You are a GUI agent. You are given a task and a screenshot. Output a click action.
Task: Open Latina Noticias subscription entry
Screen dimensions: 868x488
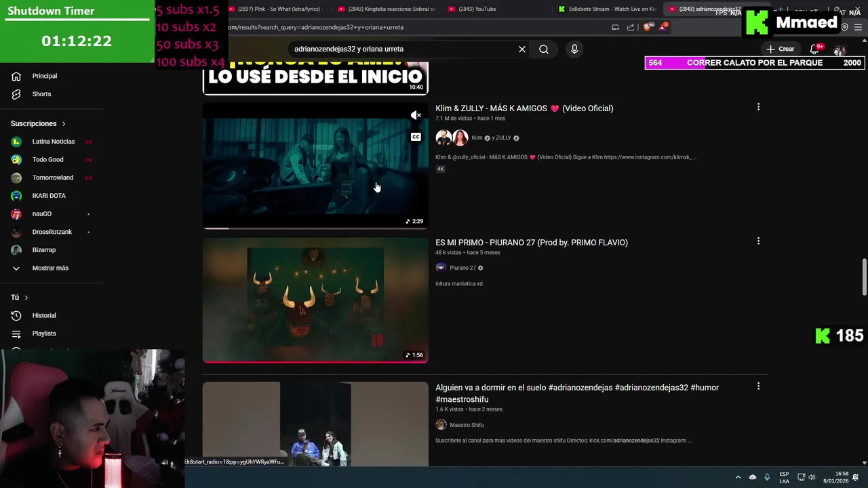(x=52, y=142)
